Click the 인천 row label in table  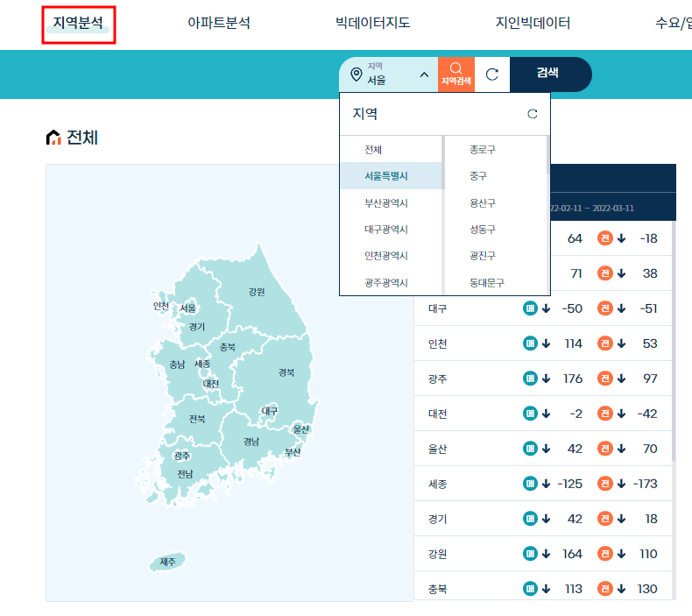click(438, 343)
